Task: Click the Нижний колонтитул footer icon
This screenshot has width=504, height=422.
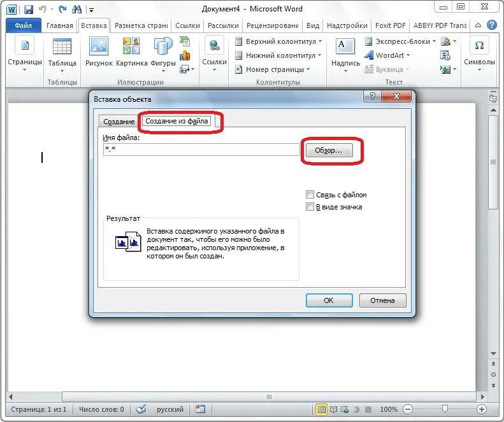Action: pyautogui.click(x=238, y=55)
